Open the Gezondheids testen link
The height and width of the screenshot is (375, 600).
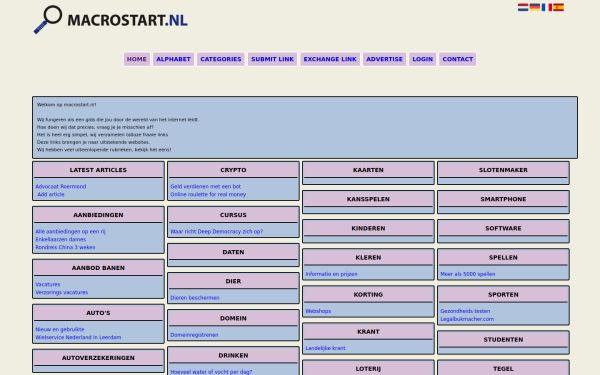[x=465, y=311]
